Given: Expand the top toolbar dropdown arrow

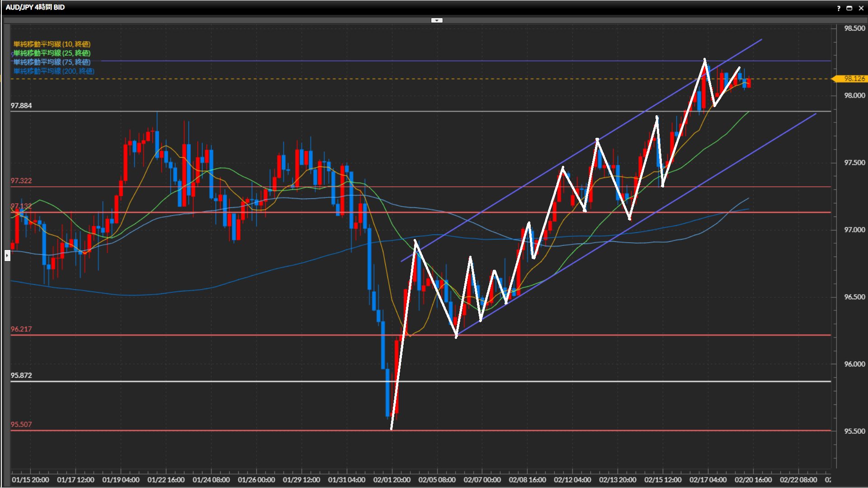Looking at the screenshot, I should [437, 20].
